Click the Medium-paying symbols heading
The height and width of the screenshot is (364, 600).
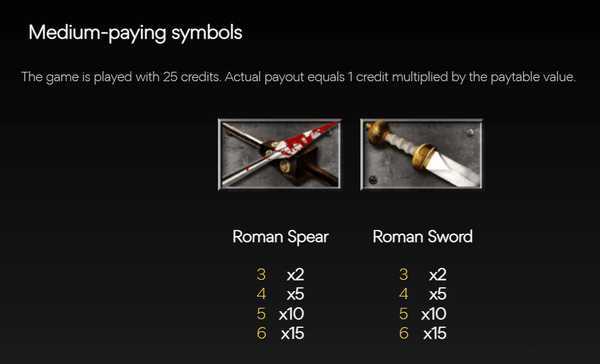tap(135, 33)
